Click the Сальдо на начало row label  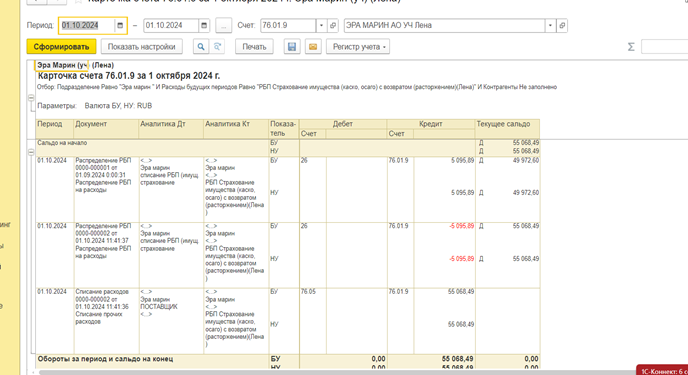pos(62,143)
